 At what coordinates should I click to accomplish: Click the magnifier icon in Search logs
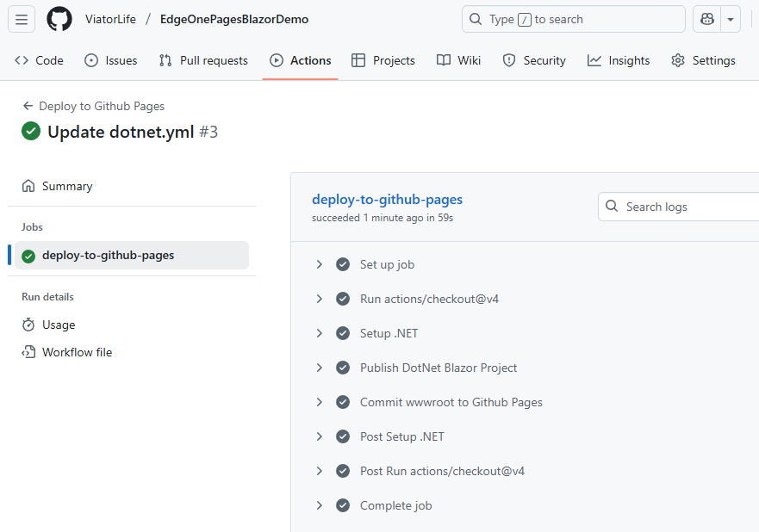(613, 207)
